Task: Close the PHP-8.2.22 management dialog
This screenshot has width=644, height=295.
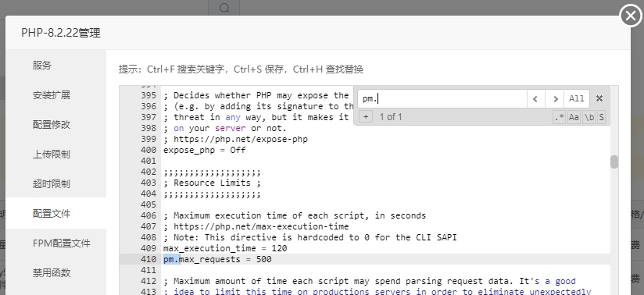Action: tap(631, 16)
